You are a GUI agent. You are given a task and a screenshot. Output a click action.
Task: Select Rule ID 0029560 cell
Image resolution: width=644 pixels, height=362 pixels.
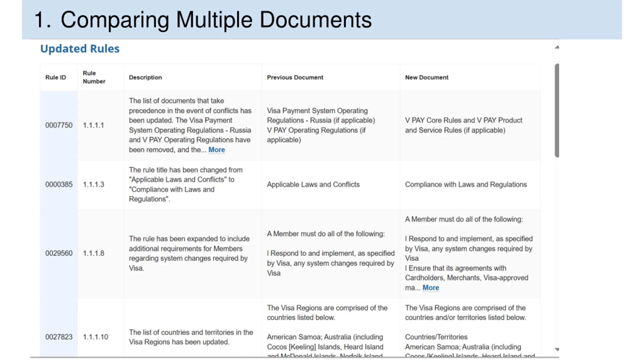59,253
